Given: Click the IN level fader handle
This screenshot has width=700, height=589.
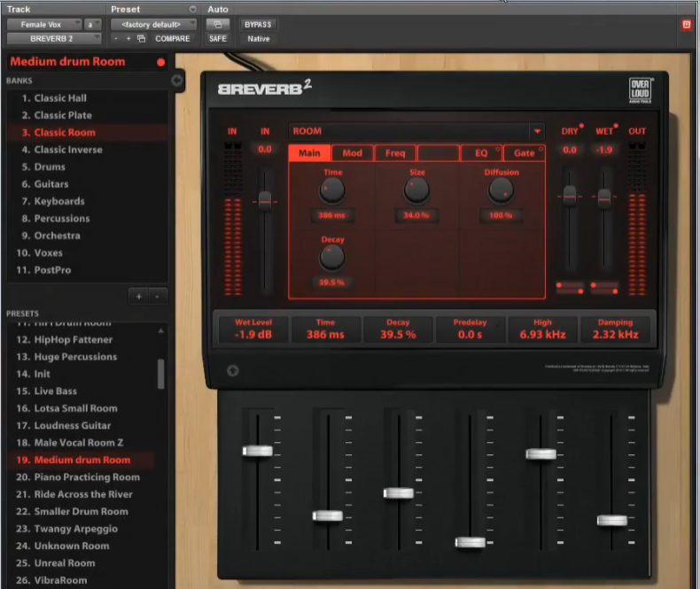Looking at the screenshot, I should coord(265,201).
